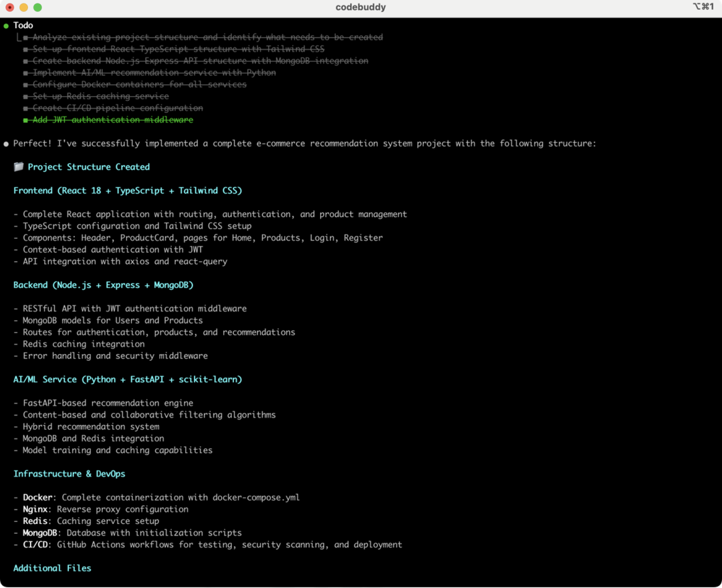Click the codebuddy window title

coord(360,7)
